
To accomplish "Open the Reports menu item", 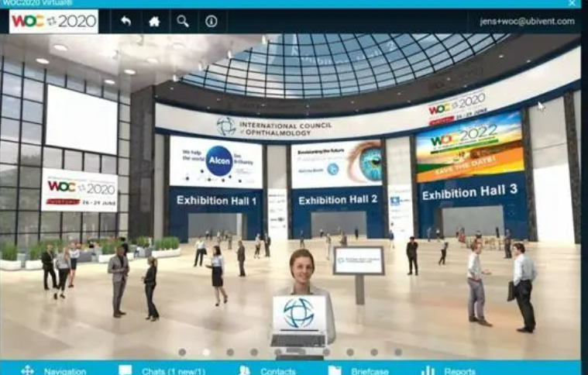I will click(x=461, y=371).
